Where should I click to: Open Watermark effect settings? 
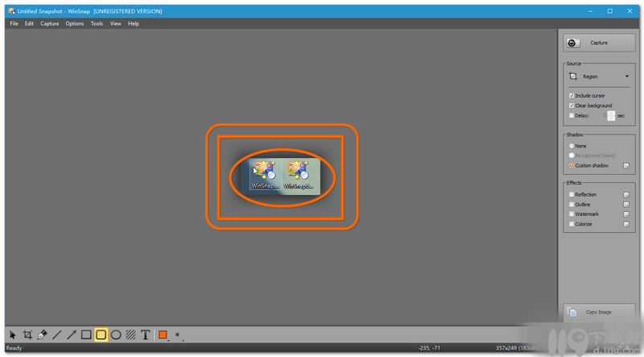coord(626,214)
